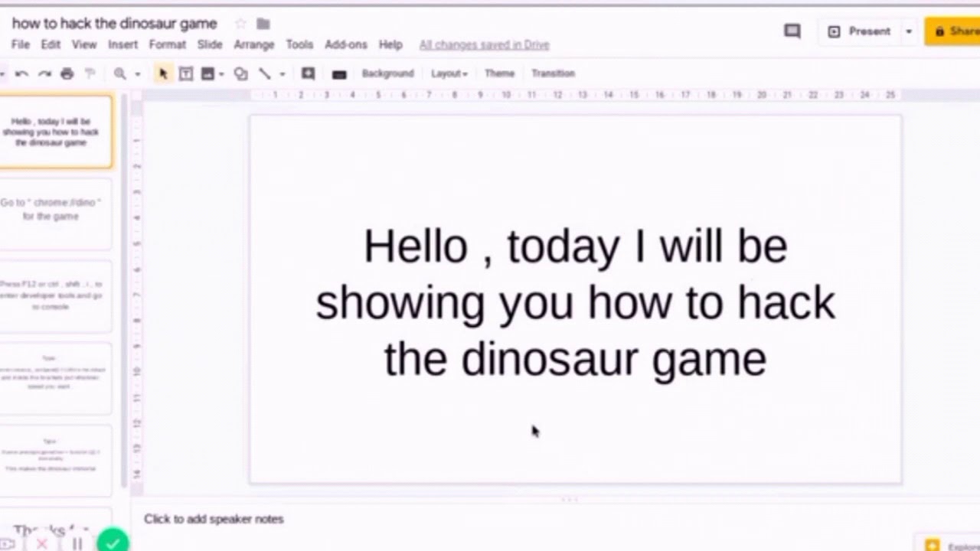Click the Print icon in toolbar

67,73
